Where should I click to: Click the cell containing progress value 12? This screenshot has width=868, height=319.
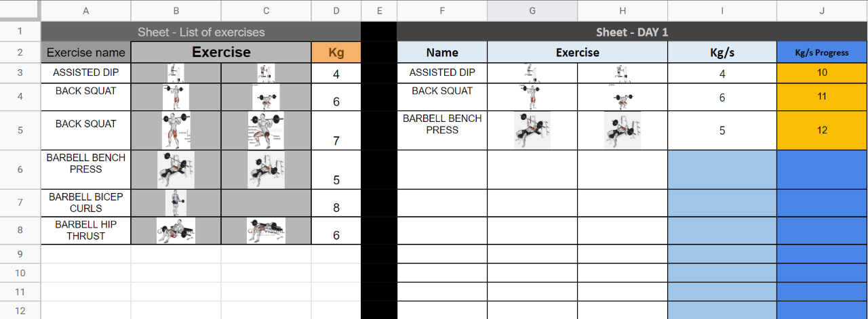[822, 131]
